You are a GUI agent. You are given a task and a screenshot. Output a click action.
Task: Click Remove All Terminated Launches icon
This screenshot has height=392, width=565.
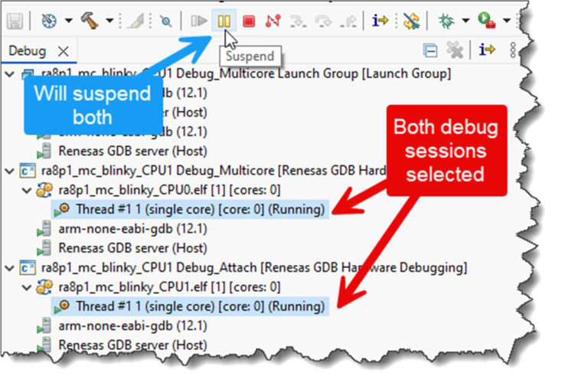455,50
